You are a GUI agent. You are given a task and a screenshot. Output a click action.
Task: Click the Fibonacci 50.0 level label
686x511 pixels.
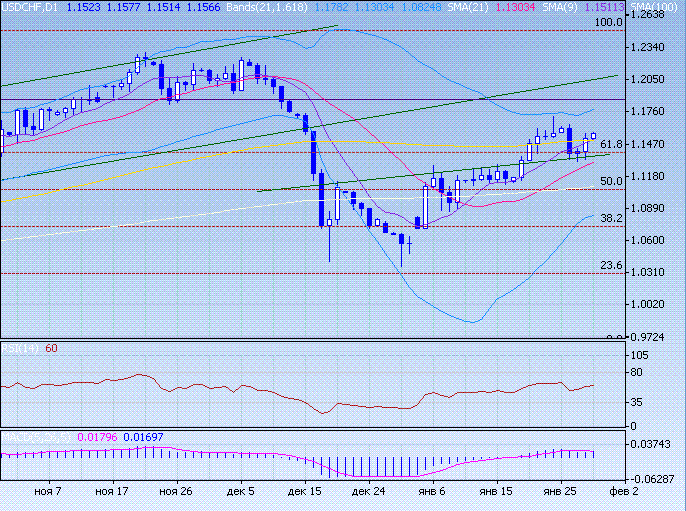612,181
